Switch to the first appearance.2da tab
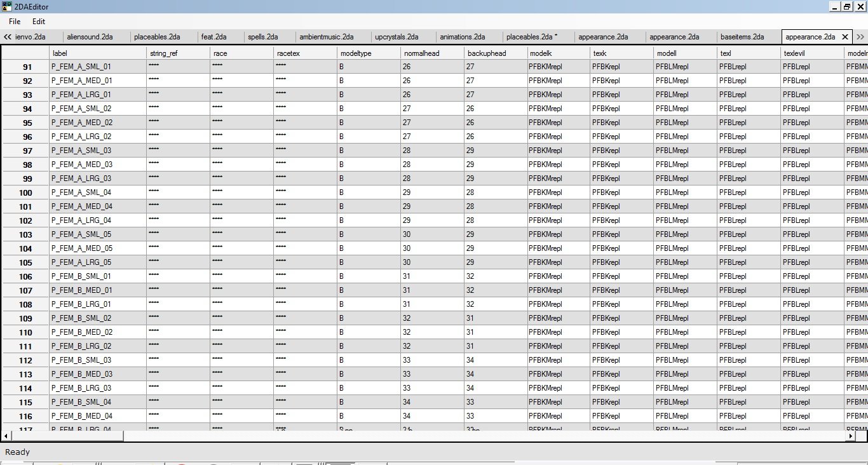This screenshot has width=868, height=465. pyautogui.click(x=603, y=37)
